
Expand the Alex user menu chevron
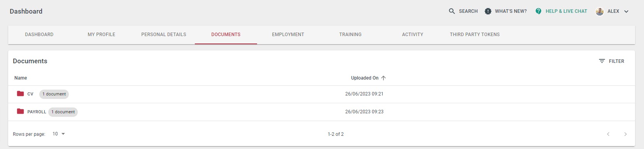pos(626,11)
